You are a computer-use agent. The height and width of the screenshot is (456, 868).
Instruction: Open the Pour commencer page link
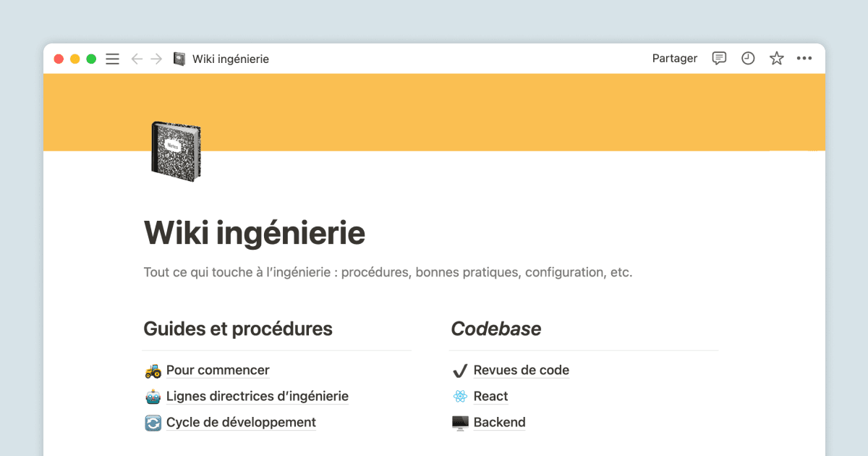(x=218, y=370)
